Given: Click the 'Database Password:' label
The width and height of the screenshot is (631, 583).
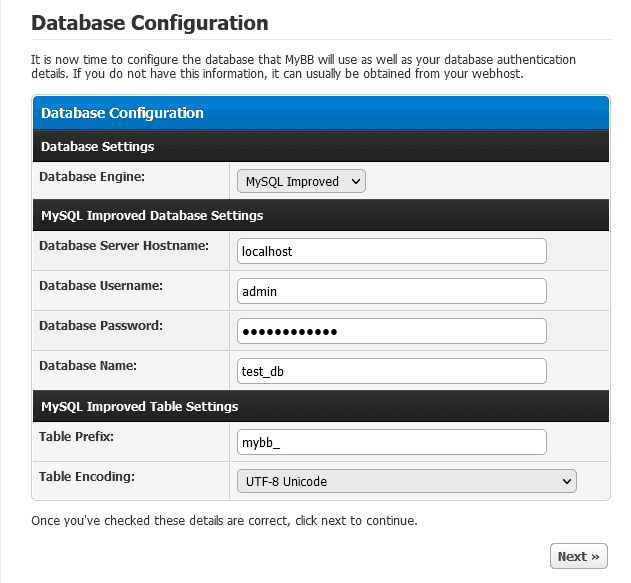Looking at the screenshot, I should pos(101,325).
